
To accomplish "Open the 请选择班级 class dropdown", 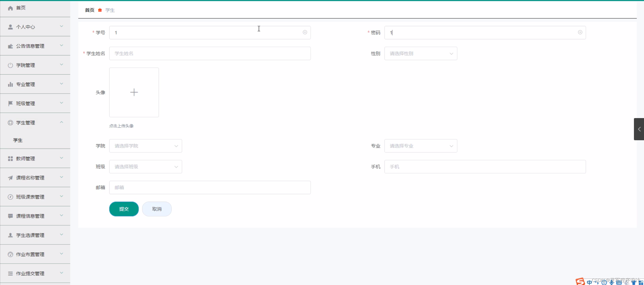I will pos(146,167).
